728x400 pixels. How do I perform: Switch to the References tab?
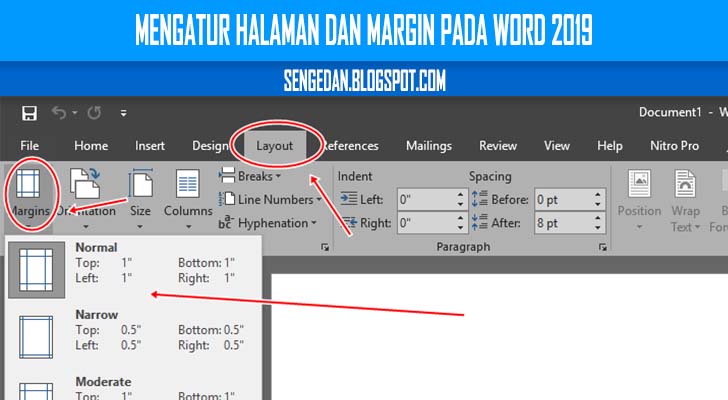[351, 146]
